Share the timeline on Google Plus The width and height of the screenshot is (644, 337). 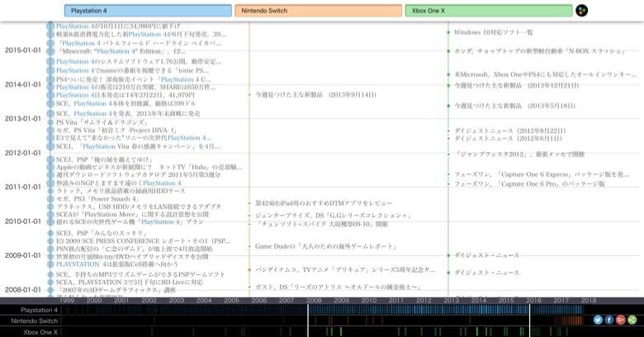pyautogui.click(x=621, y=320)
